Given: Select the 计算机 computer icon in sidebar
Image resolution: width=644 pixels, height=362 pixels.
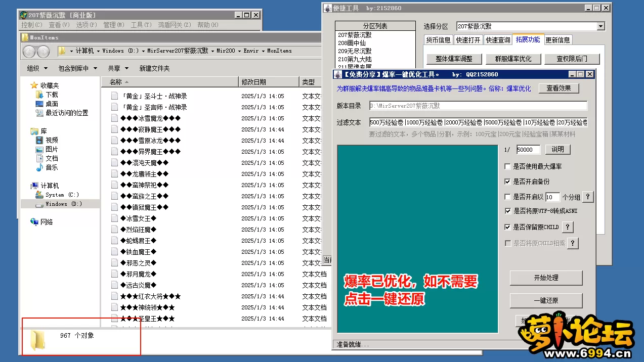Looking at the screenshot, I should [34, 186].
